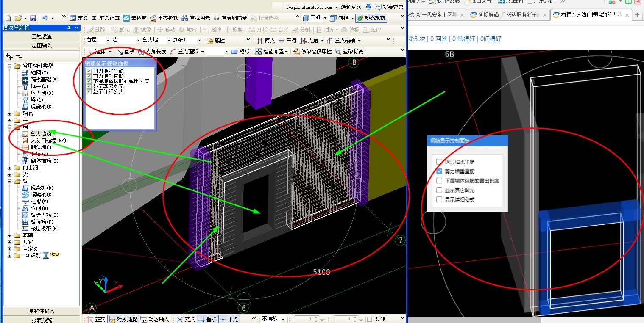
Task: Expand the 门窗洞 tree node
Action: pyautogui.click(x=10, y=168)
